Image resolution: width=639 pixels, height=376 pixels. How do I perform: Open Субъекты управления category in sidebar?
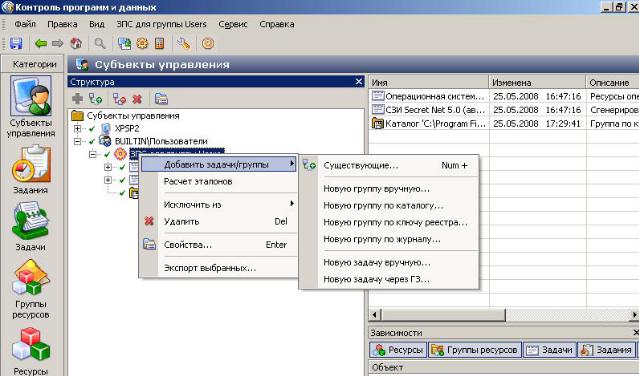tap(31, 107)
